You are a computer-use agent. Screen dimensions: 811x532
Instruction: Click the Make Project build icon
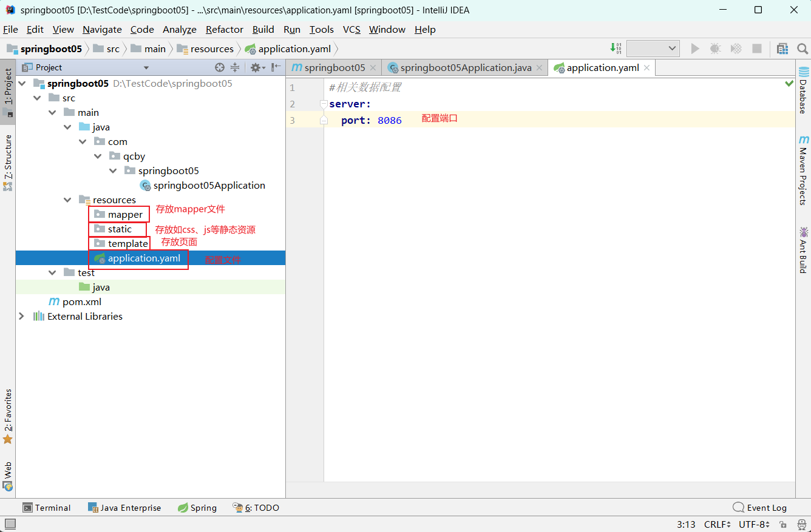[616, 49]
